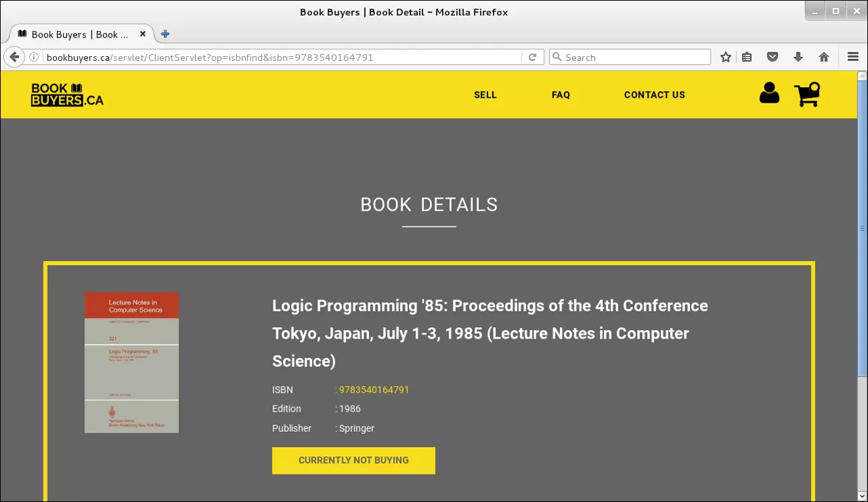Save page to Pocket icon
This screenshot has height=502, width=868.
pos(772,57)
